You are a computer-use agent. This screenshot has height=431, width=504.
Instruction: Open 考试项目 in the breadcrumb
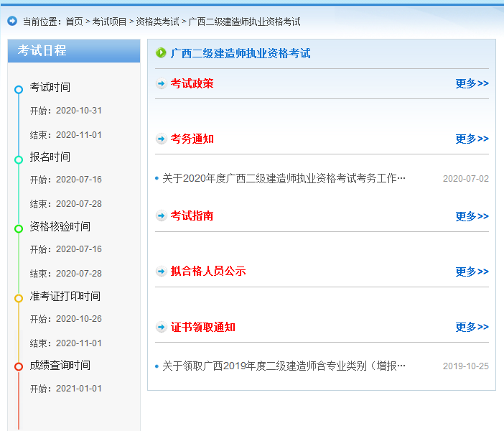coord(109,22)
